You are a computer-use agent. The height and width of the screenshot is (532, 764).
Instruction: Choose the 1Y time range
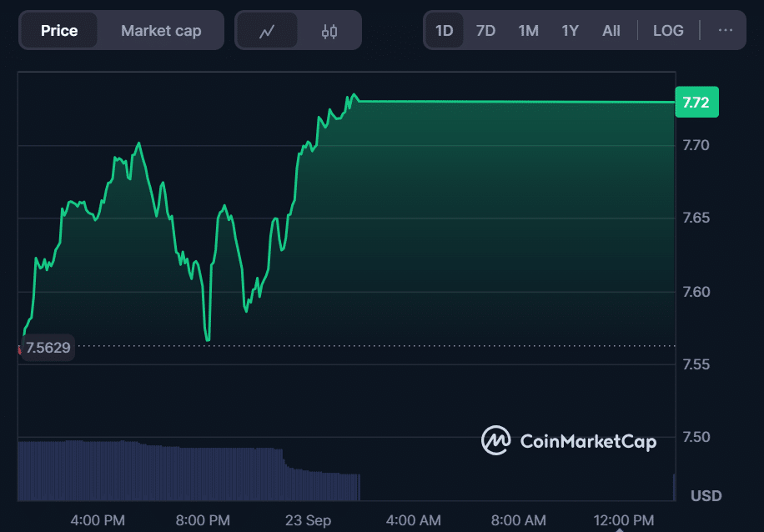(x=570, y=31)
